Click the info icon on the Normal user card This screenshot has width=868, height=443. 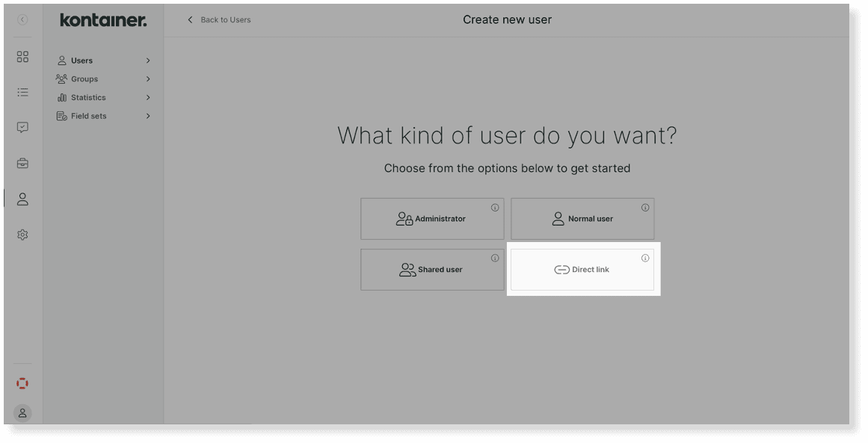pos(644,207)
